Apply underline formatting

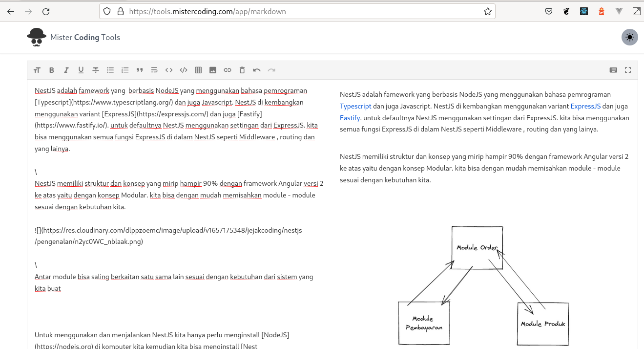[x=81, y=70]
